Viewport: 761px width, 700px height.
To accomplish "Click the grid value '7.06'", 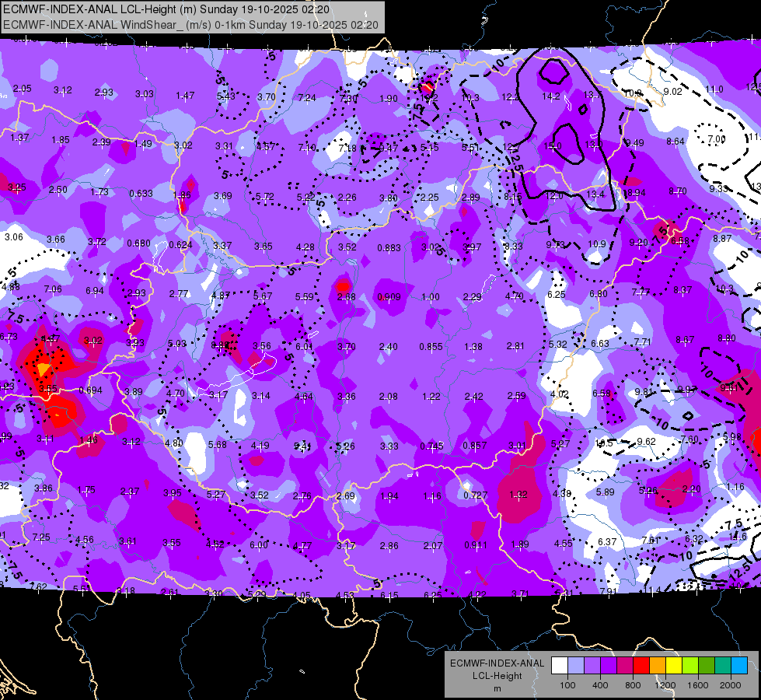I will [53, 289].
